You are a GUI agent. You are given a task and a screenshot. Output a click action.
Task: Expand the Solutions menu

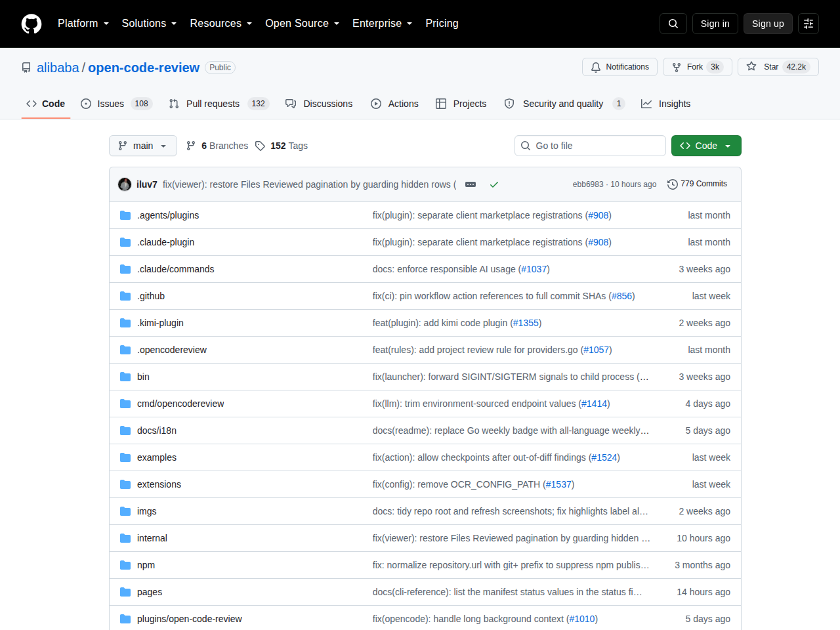(x=149, y=24)
